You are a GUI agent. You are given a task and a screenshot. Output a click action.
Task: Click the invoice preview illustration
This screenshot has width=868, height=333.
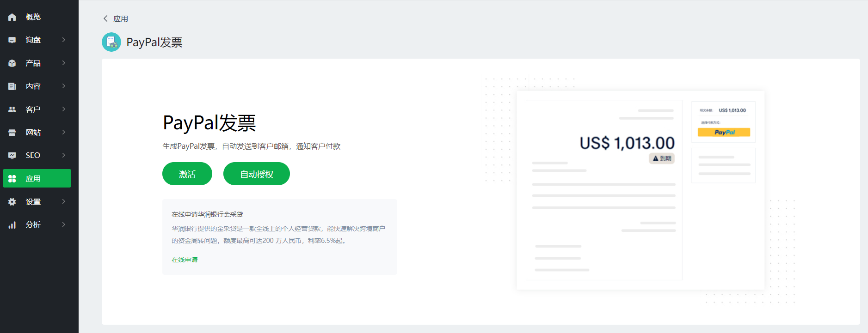pyautogui.click(x=640, y=190)
